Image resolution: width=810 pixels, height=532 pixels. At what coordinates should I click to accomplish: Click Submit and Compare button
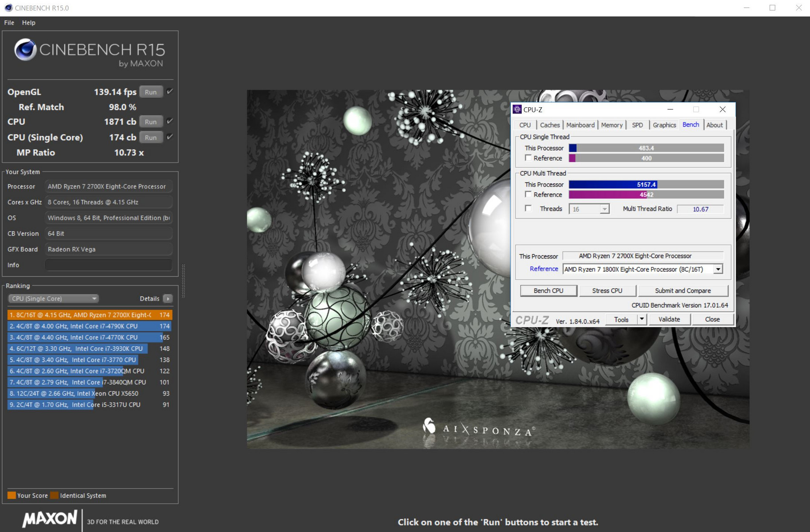pos(683,291)
